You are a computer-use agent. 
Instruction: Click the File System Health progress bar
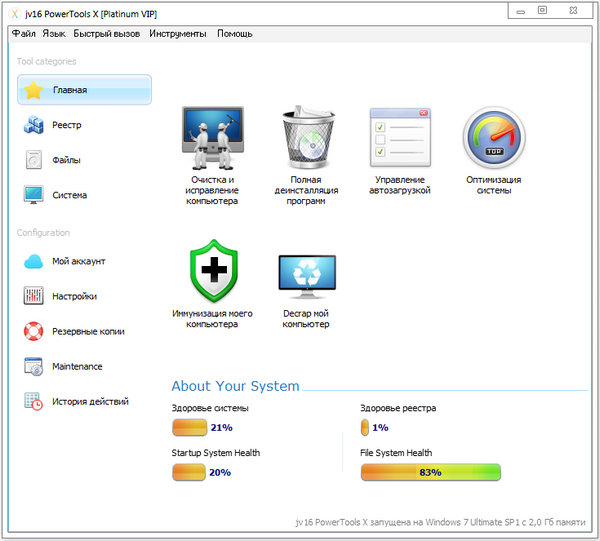[x=430, y=472]
